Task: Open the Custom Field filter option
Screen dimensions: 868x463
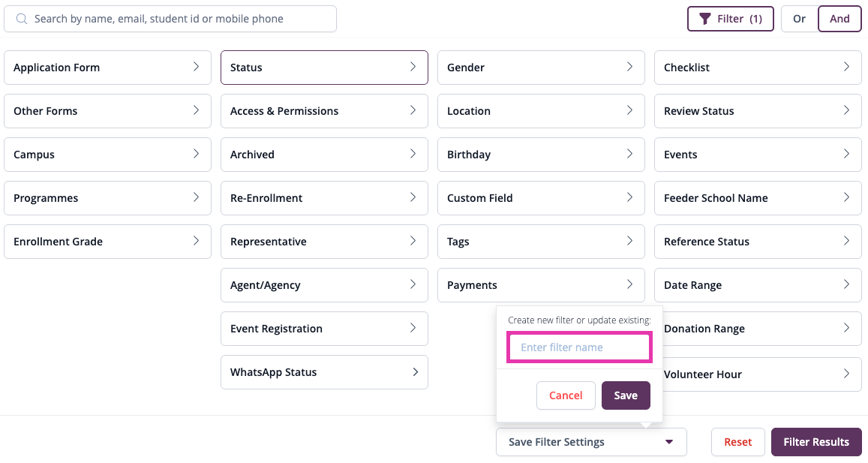Action: click(x=542, y=198)
